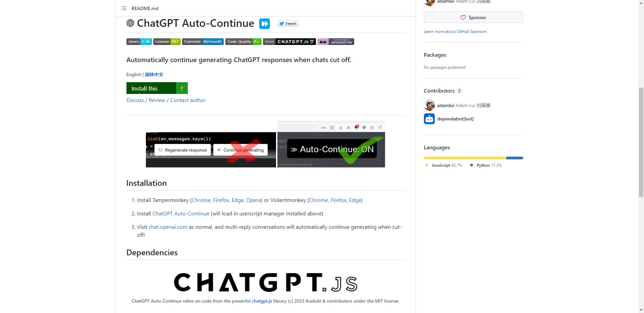Click the green question mark help button
Viewport: 644px width, 313px height.
[x=182, y=88]
